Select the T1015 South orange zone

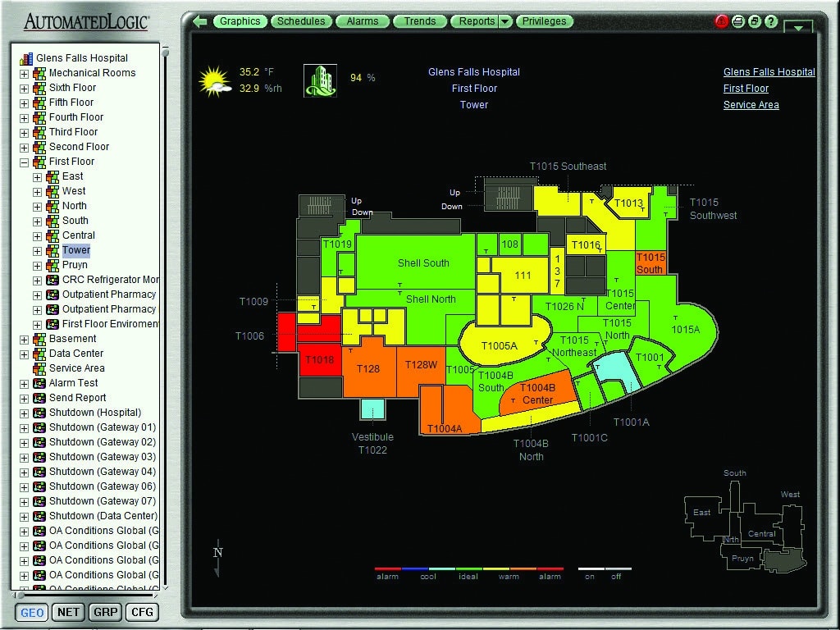[651, 263]
